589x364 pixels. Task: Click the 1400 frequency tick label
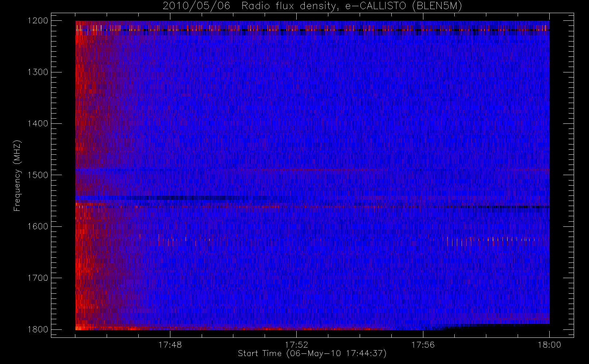point(38,124)
